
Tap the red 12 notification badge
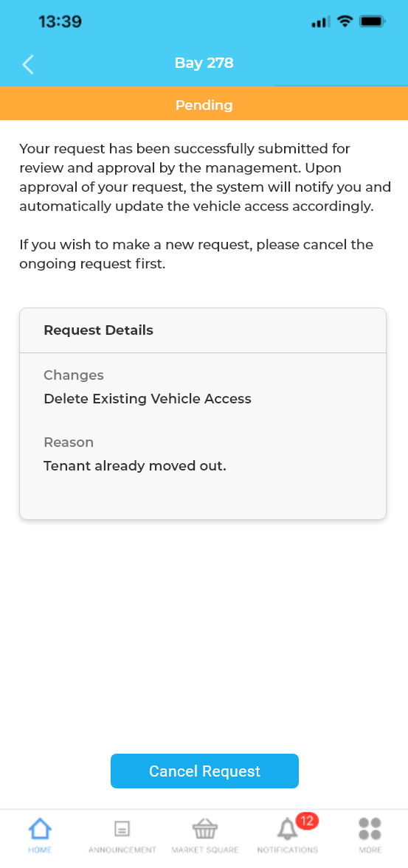tap(307, 820)
